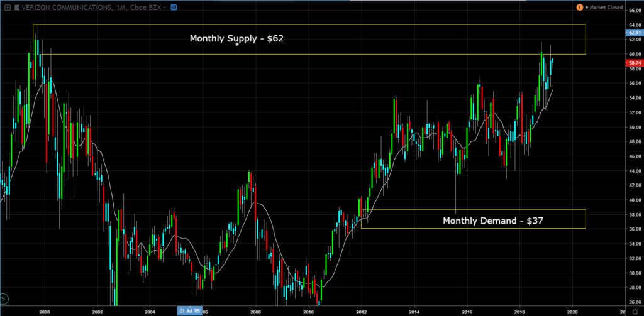The height and width of the screenshot is (316, 644).
Task: Click the 2000 label on the time axis
Action: click(x=45, y=312)
